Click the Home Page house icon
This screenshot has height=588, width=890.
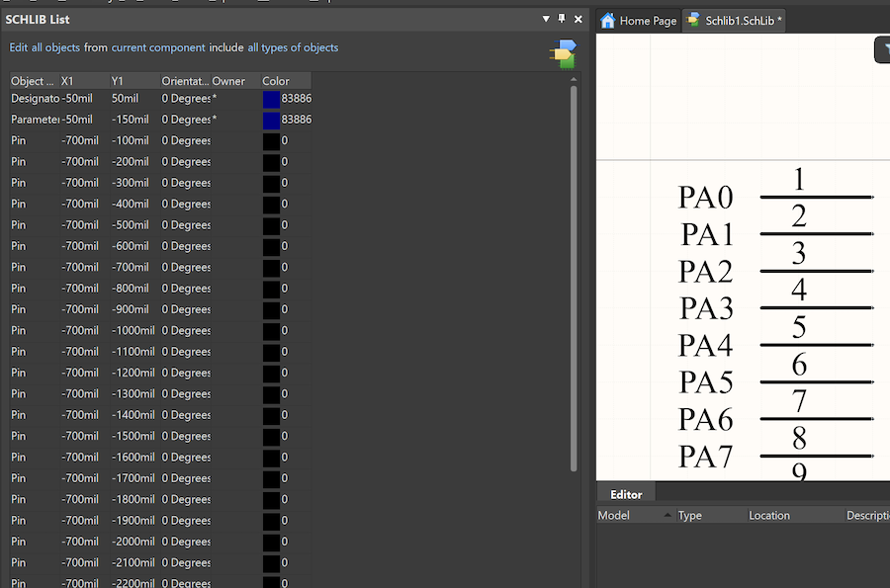point(608,21)
